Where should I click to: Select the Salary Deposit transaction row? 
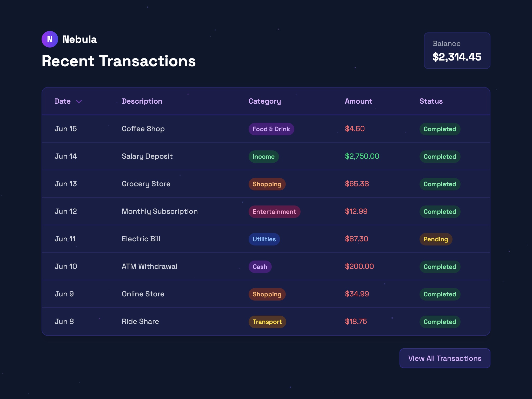coord(182,156)
